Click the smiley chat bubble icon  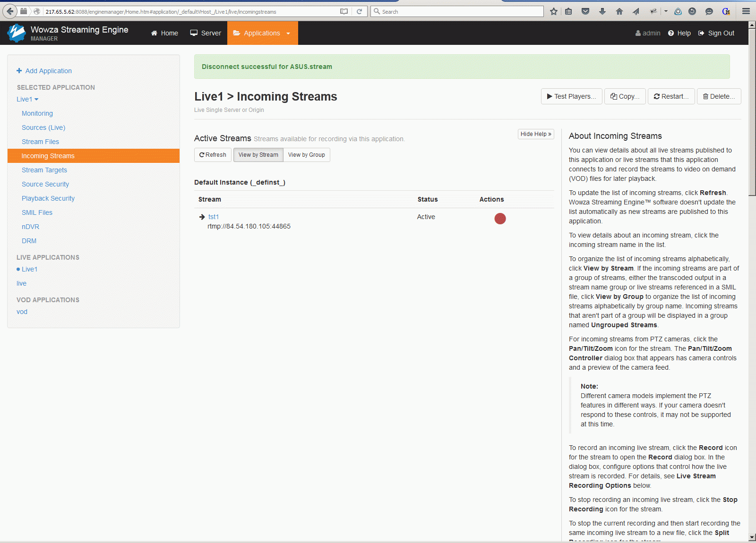click(709, 11)
